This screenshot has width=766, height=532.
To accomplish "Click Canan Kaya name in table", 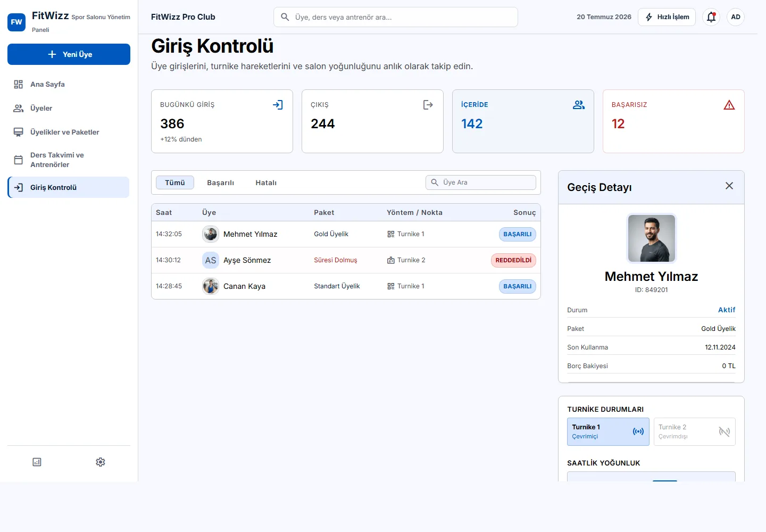I will pyautogui.click(x=244, y=286).
